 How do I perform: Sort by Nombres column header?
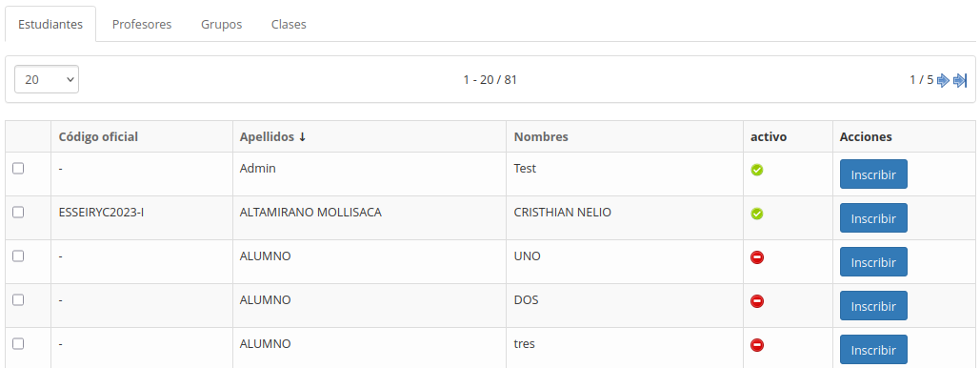pyautogui.click(x=541, y=136)
